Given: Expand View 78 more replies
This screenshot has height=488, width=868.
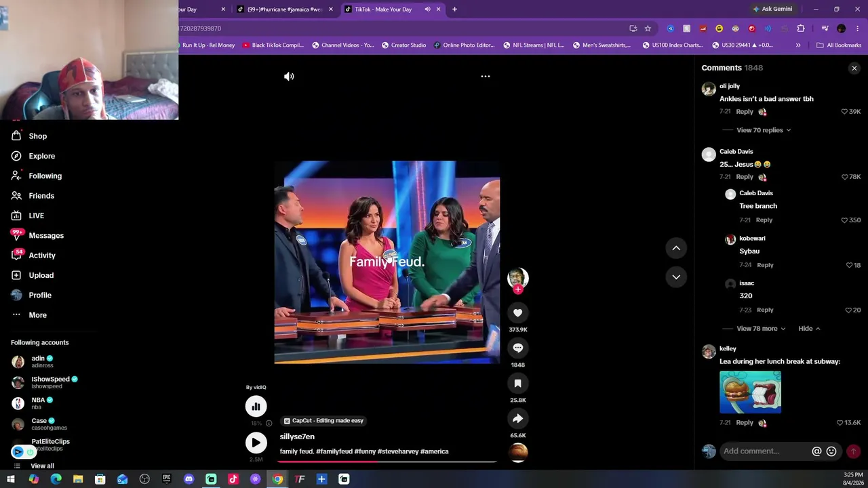Looking at the screenshot, I should (x=761, y=329).
